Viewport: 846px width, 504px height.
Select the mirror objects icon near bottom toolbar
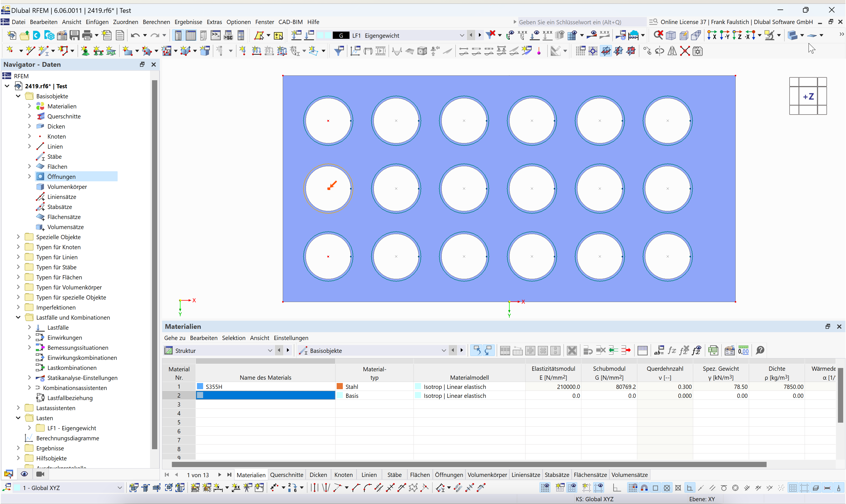(x=672, y=51)
